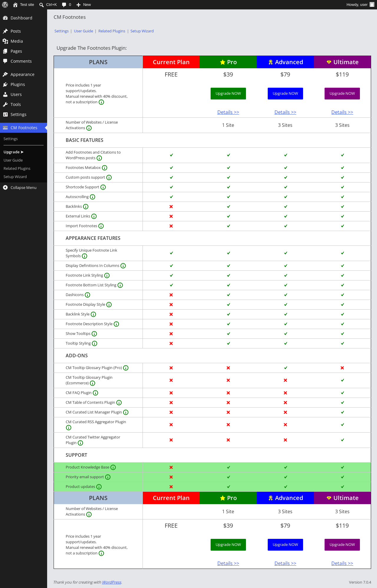The image size is (377, 588).
Task: Open the user avatar in admin bar
Action: coord(372,5)
